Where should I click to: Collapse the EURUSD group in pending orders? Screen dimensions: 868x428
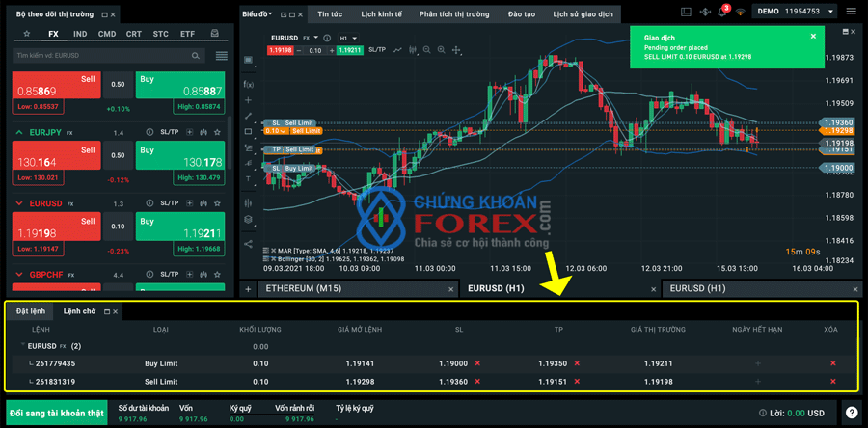click(23, 345)
